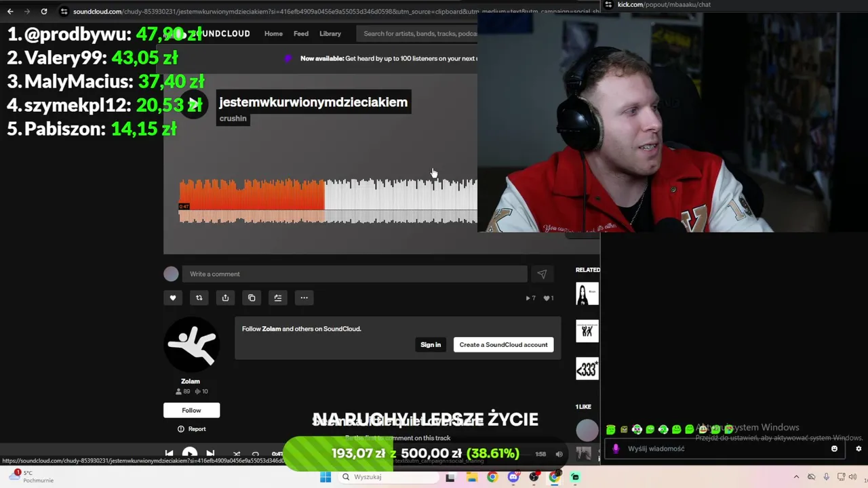Skip to the next track in player bar
The height and width of the screenshot is (488, 868).
pos(210,454)
